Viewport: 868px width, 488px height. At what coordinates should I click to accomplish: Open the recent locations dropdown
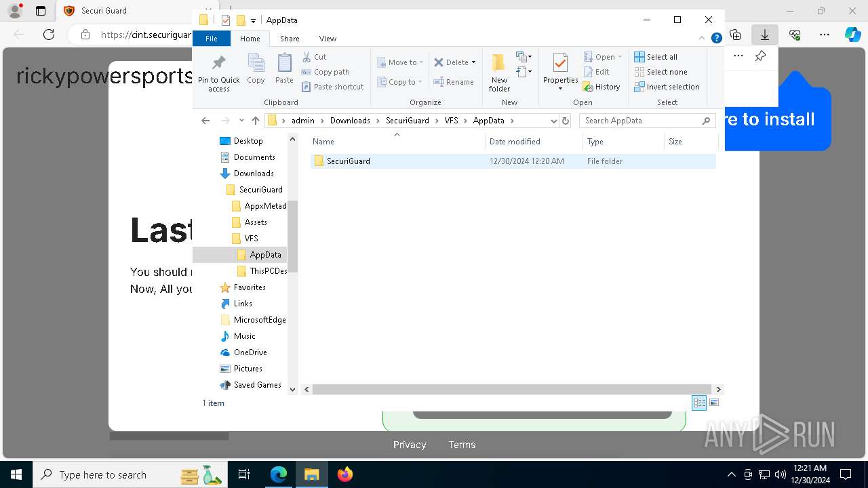[x=241, y=121]
